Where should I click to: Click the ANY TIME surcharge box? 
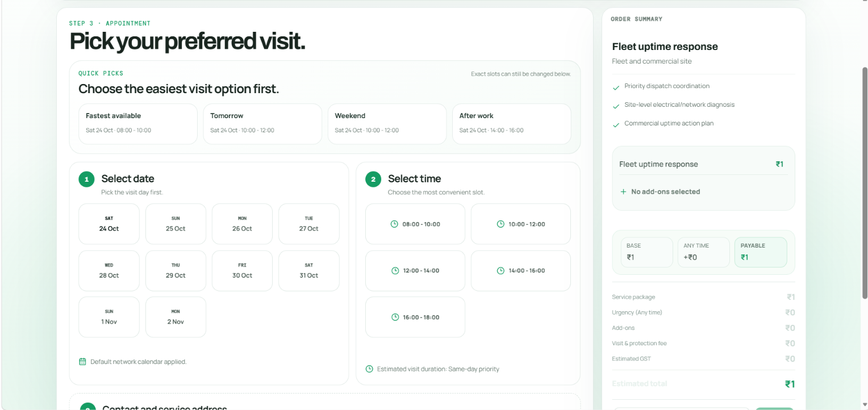[704, 252]
